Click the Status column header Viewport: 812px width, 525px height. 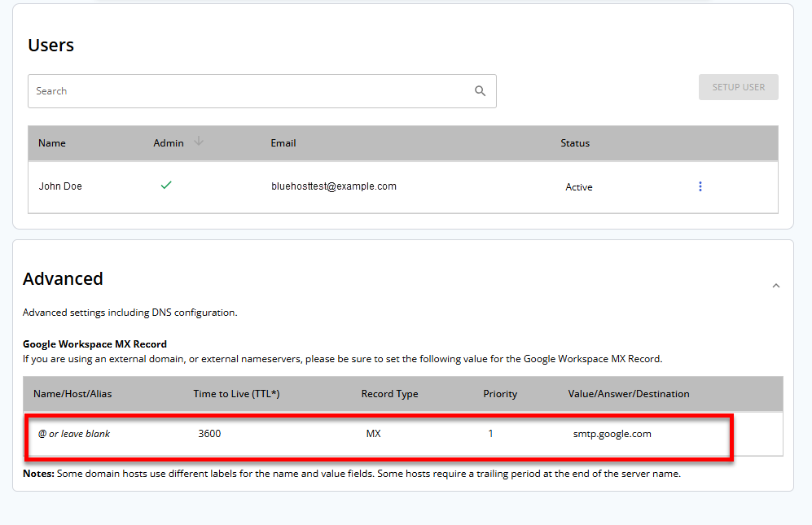pos(575,143)
